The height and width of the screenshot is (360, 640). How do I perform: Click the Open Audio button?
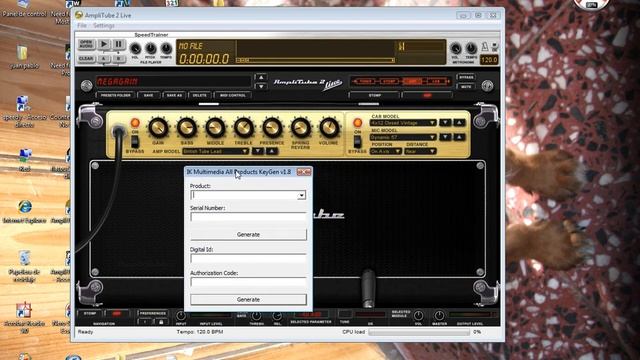[86, 44]
